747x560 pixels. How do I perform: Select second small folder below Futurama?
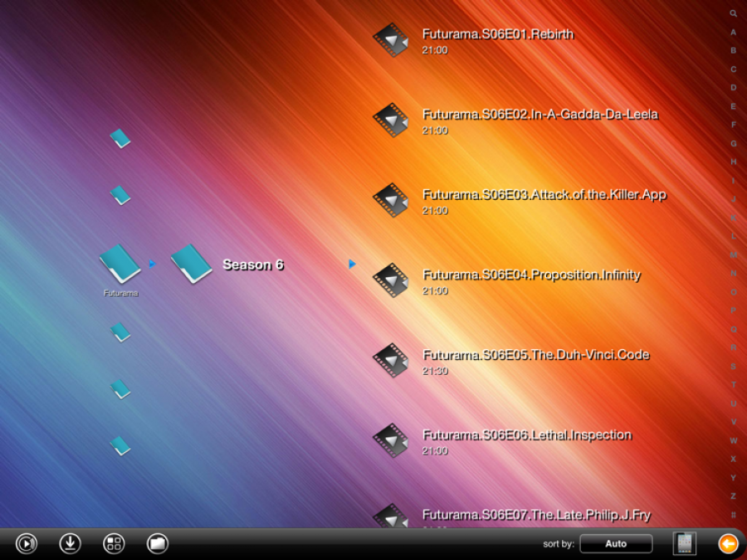click(x=120, y=389)
